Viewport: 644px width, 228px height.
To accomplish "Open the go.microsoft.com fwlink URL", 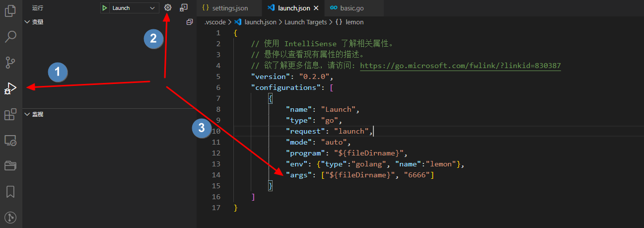I will 460,66.
